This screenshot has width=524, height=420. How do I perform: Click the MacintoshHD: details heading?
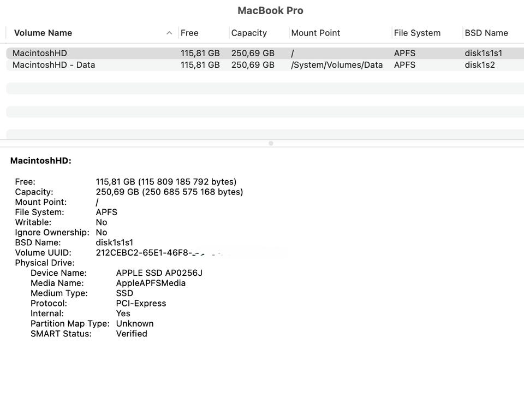click(x=41, y=161)
